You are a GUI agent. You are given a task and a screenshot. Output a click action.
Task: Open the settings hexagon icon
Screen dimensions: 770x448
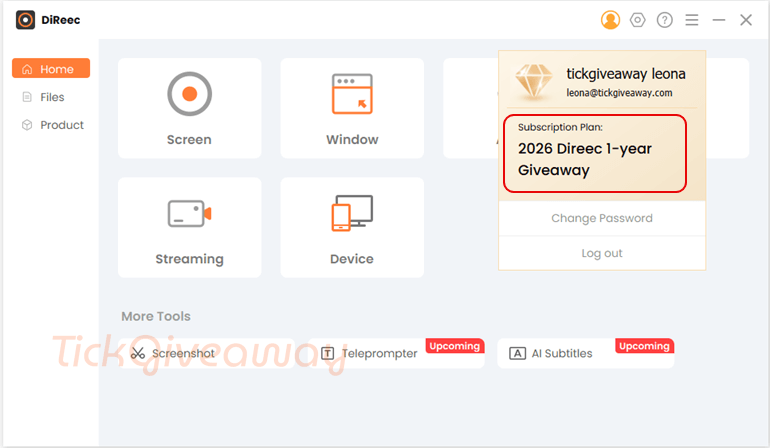click(637, 20)
